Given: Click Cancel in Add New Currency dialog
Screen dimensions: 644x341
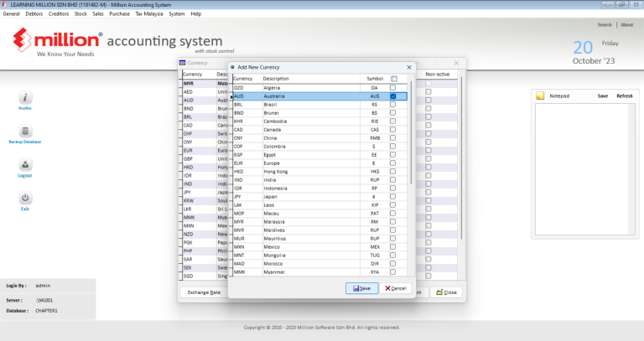Looking at the screenshot, I should tap(396, 288).
